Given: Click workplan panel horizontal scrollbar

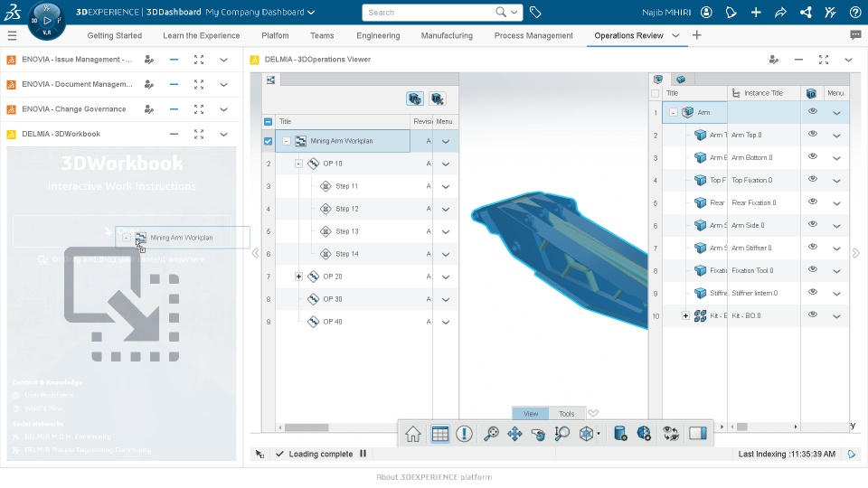Looking at the screenshot, I should click(307, 427).
